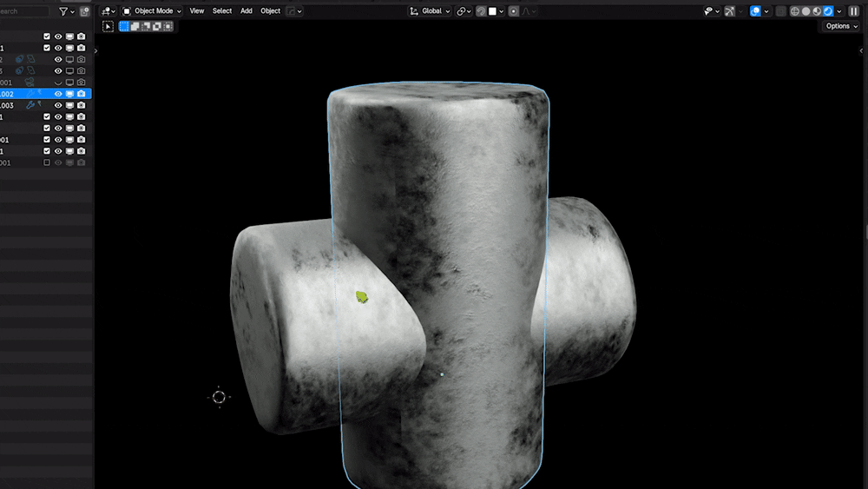The width and height of the screenshot is (868, 489).
Task: Switch to material preview shading
Action: coord(817,11)
